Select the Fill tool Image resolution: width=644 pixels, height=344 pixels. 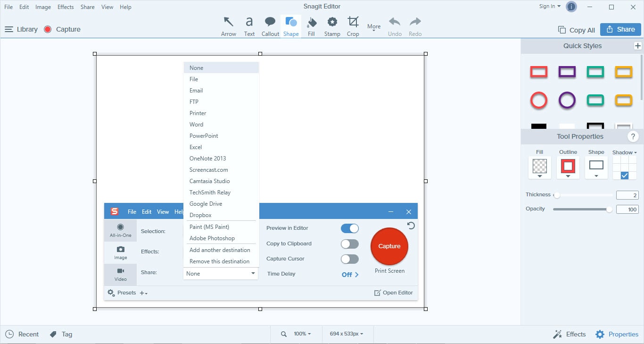(x=311, y=26)
